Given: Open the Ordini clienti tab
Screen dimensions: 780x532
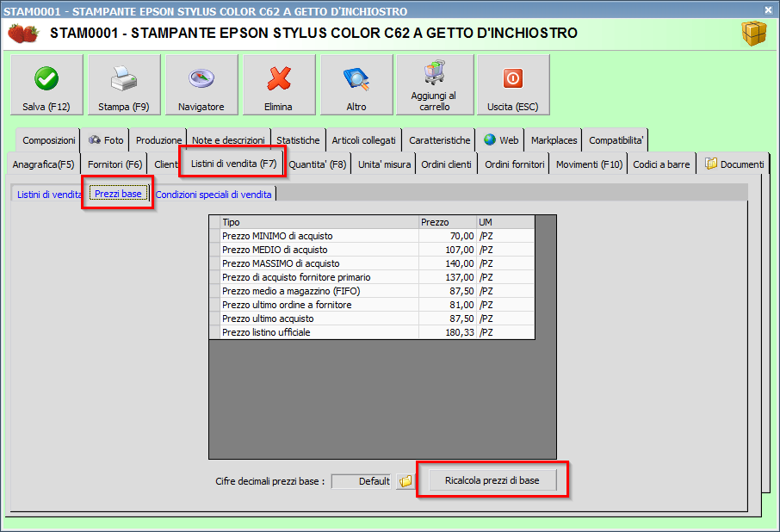Looking at the screenshot, I should pos(446,164).
